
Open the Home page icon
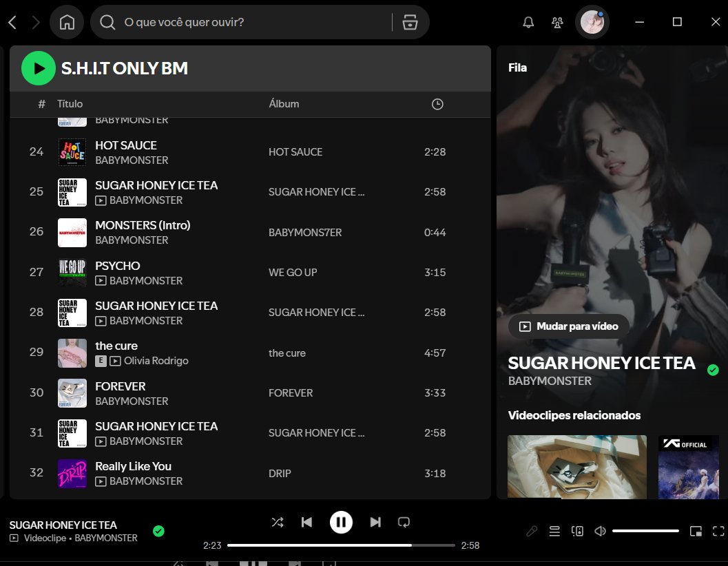tap(67, 22)
